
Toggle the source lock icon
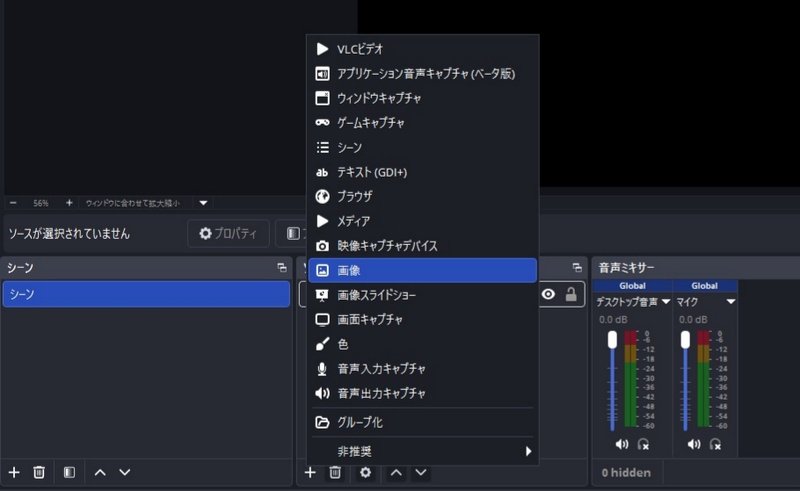[x=571, y=294]
